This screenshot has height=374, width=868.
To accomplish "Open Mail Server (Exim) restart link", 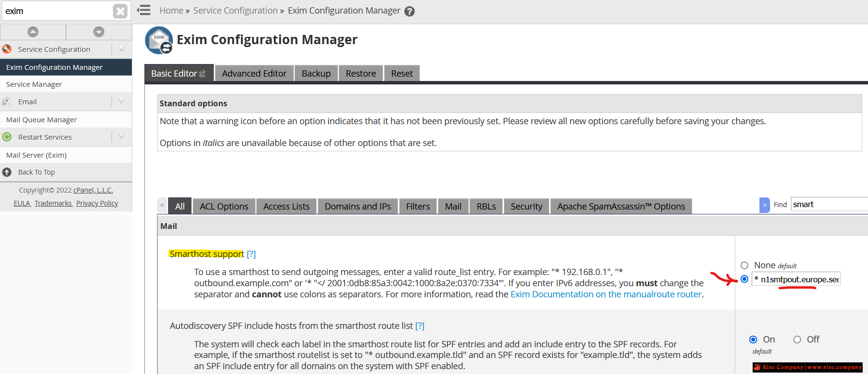I will click(x=66, y=155).
